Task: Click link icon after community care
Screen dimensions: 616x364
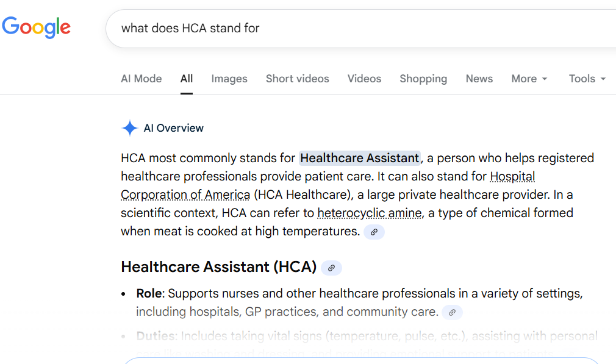Action: pos(452,313)
